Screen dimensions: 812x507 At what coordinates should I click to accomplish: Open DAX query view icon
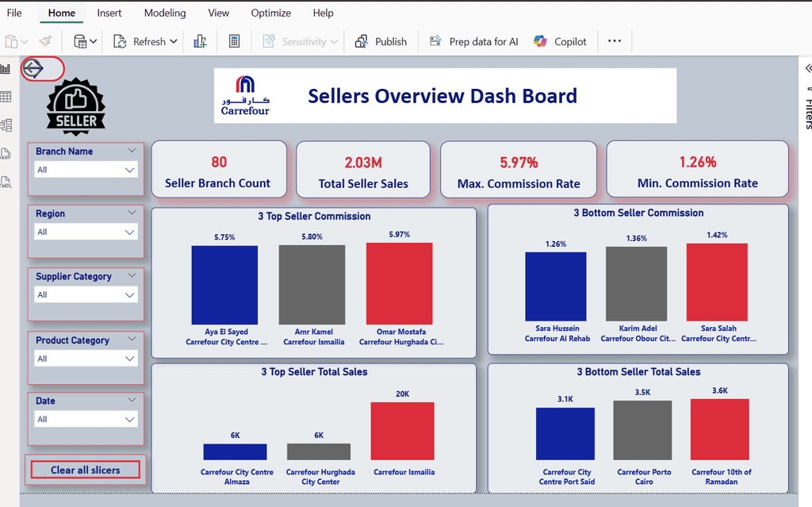[x=6, y=154]
